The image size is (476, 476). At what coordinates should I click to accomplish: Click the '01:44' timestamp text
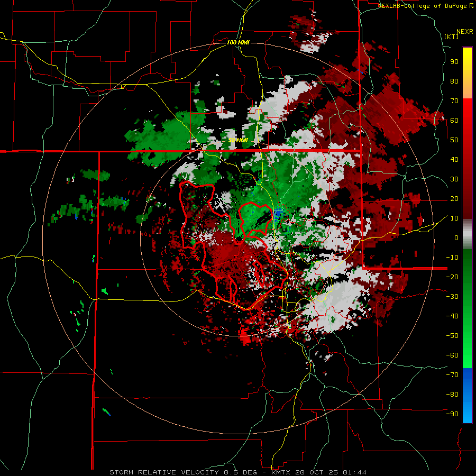click(x=354, y=472)
